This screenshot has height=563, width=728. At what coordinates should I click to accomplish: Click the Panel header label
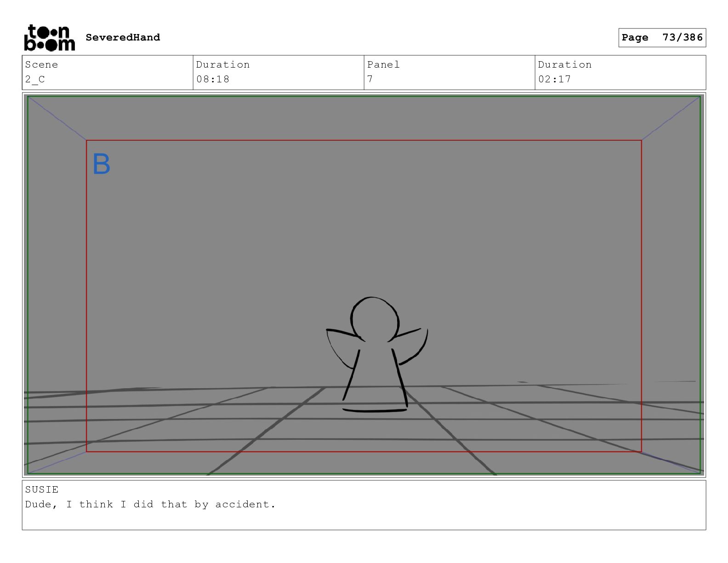tap(383, 64)
